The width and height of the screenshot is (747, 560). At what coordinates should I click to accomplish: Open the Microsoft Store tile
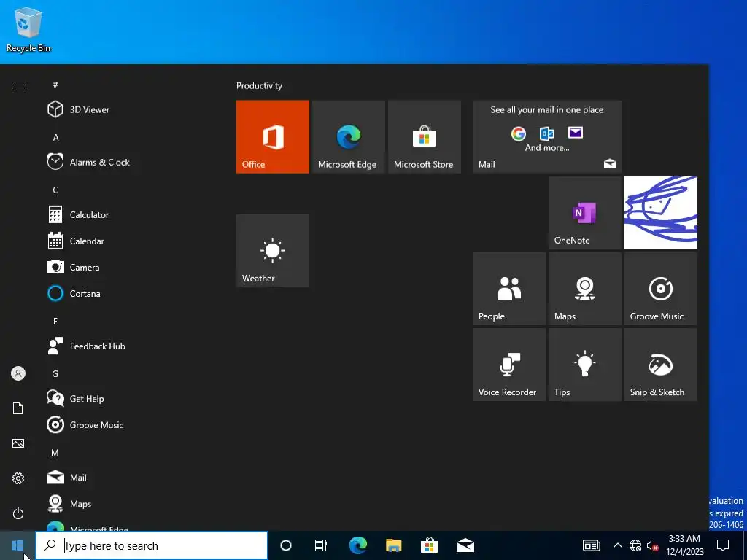pyautogui.click(x=425, y=136)
